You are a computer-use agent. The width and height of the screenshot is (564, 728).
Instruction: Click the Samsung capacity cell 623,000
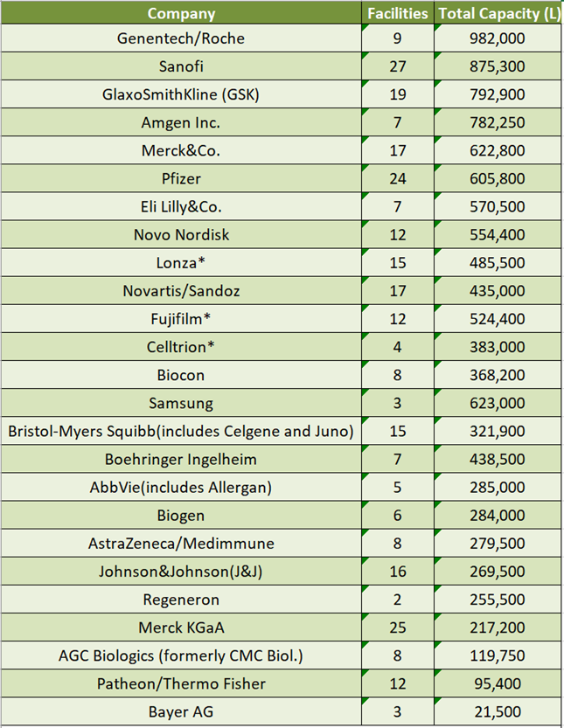[x=498, y=403]
